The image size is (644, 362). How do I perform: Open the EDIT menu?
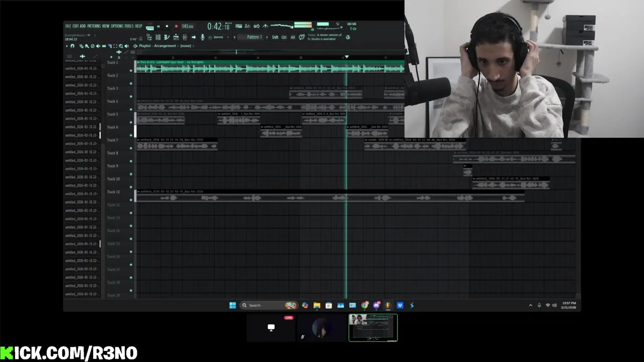point(76,26)
